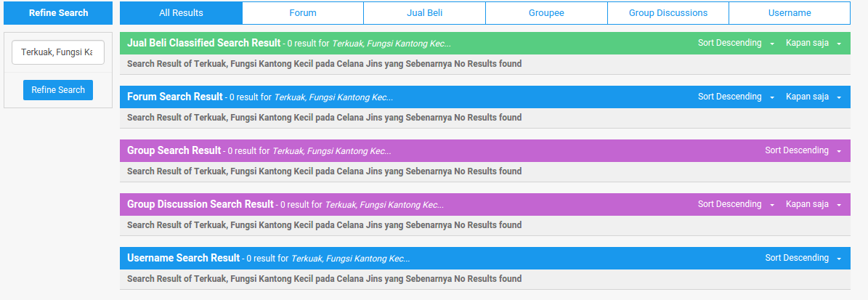Click the Forum Search Result heading
This screenshot has height=300, width=868.
pos(175,97)
